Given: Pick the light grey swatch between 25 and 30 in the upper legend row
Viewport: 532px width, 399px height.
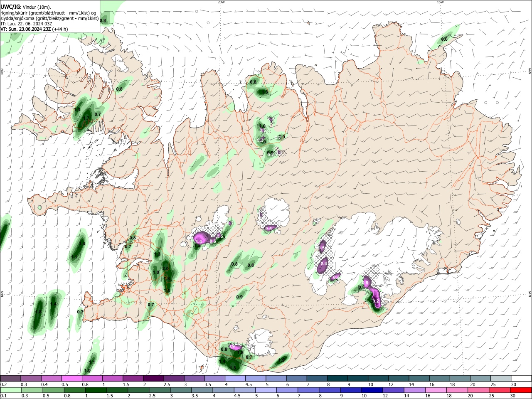Looking at the screenshot, I should pos(502,378).
